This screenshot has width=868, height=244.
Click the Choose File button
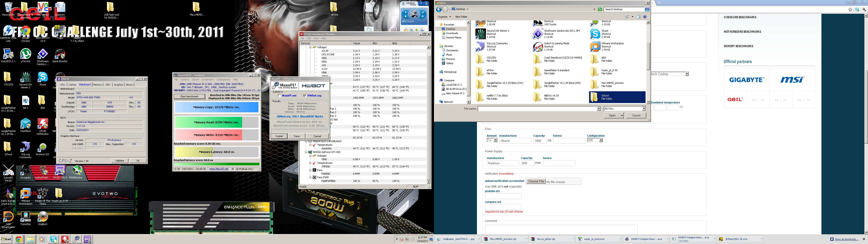tap(536, 181)
